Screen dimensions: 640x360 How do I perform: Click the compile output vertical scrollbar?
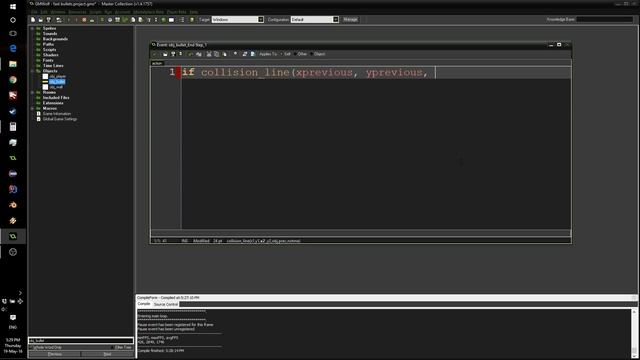[x=634, y=333]
